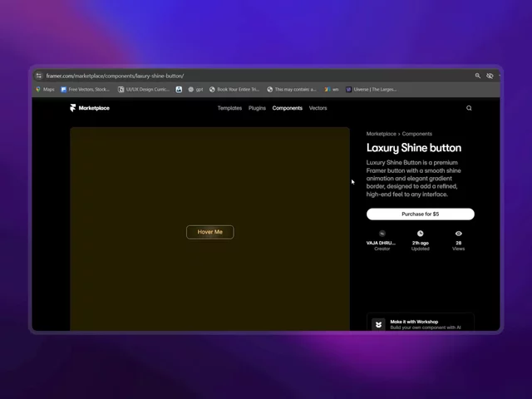Click the Framer logo icon
This screenshot has height=399, width=532.
click(x=72, y=108)
